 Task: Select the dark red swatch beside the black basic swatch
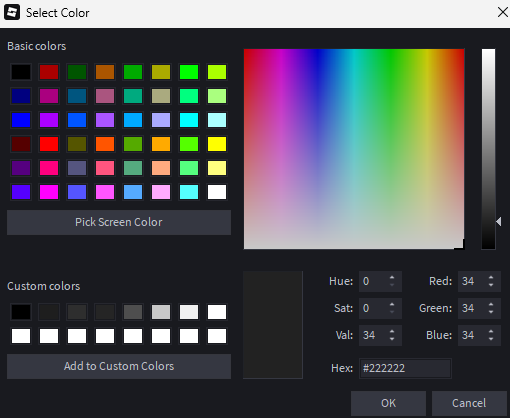point(49,72)
